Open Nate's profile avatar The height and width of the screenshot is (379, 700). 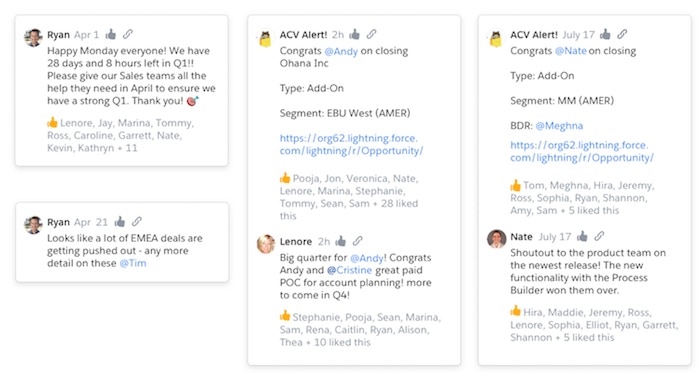496,239
